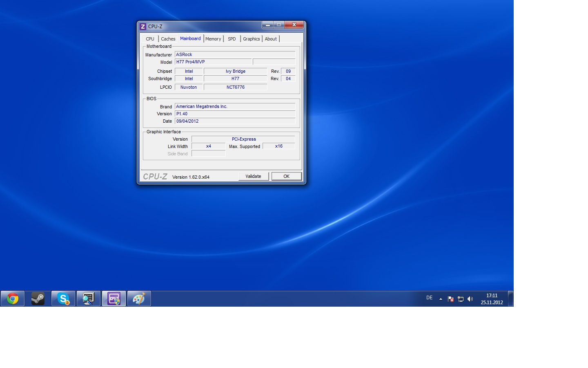
Task: Click the Link Width x4 value
Action: coord(209,146)
